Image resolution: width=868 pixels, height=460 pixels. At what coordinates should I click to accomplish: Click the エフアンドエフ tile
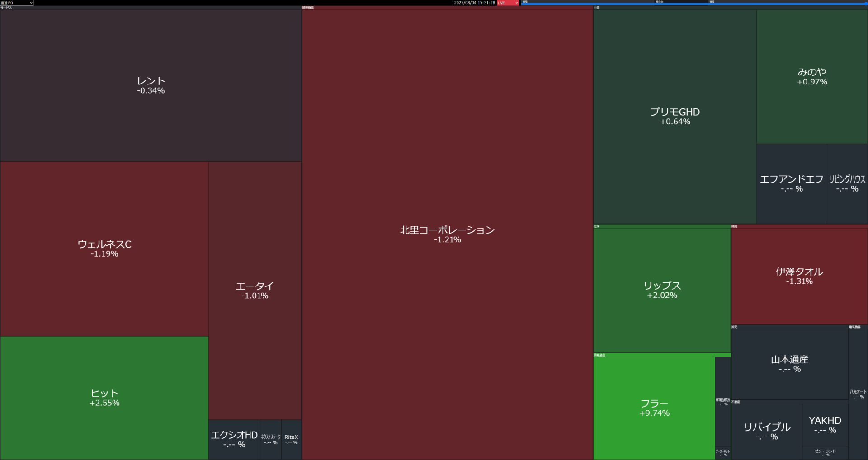coord(792,184)
